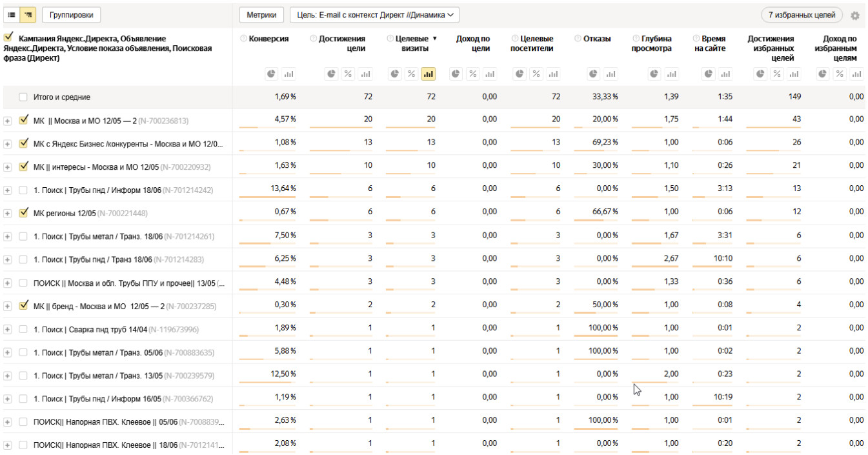Show bar chart for Целевые визиты column
This screenshot has width=868, height=455.
pyautogui.click(x=428, y=74)
